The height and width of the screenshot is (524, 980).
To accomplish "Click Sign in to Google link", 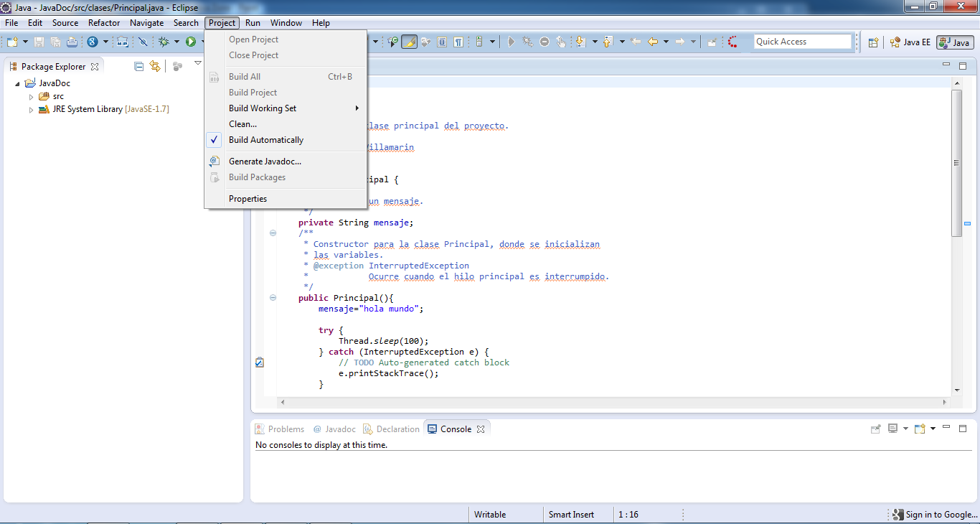I will [x=941, y=515].
